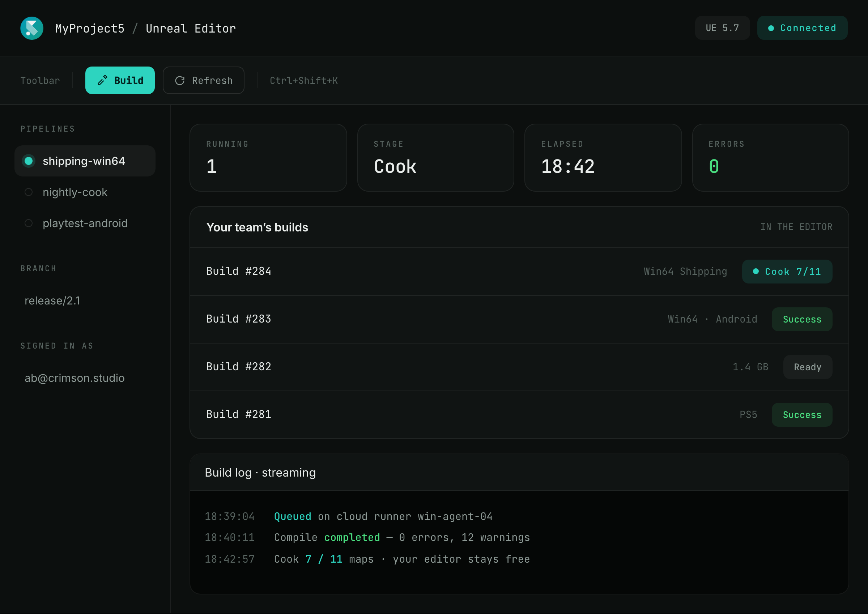
Task: Click the 18:42:57 Cook maps log line
Action: [367, 559]
